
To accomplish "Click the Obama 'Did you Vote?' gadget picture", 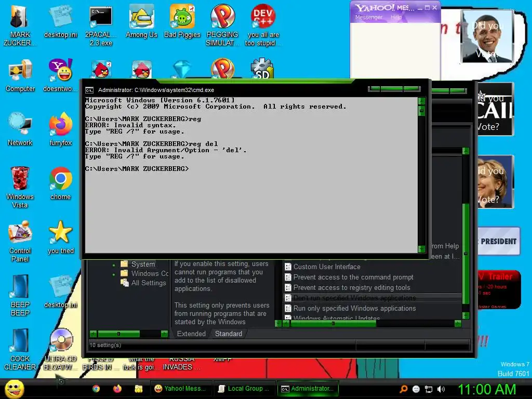I will pyautogui.click(x=487, y=36).
